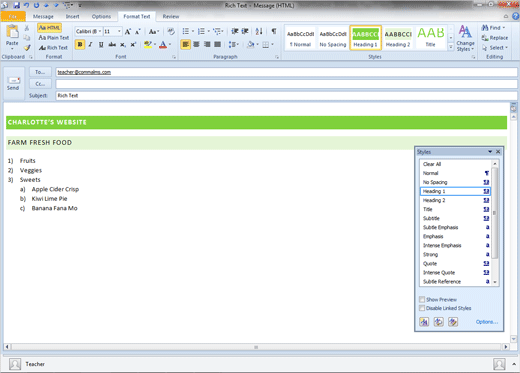520x373 pixels.
Task: Click the text highlight color icon
Action: point(148,45)
